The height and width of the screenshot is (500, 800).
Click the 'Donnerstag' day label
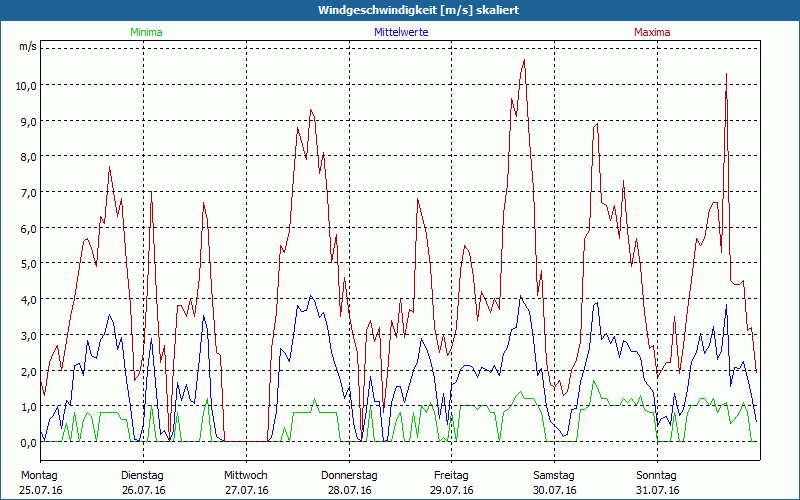point(349,476)
